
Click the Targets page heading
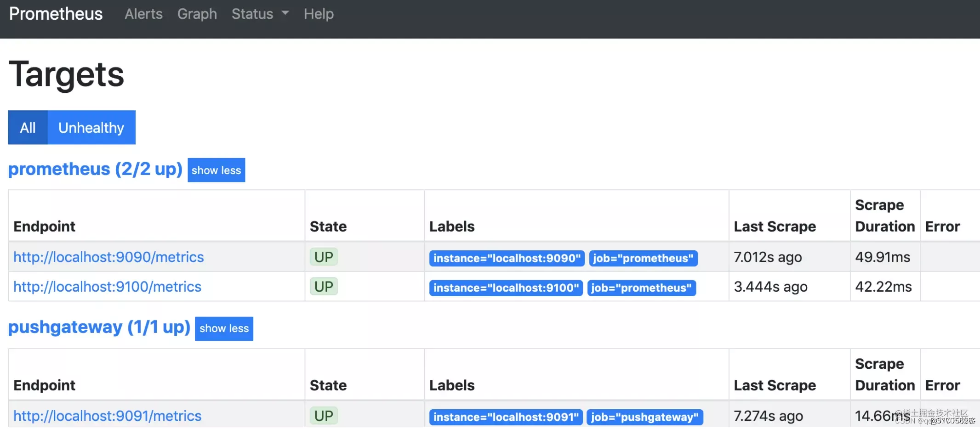(x=66, y=74)
